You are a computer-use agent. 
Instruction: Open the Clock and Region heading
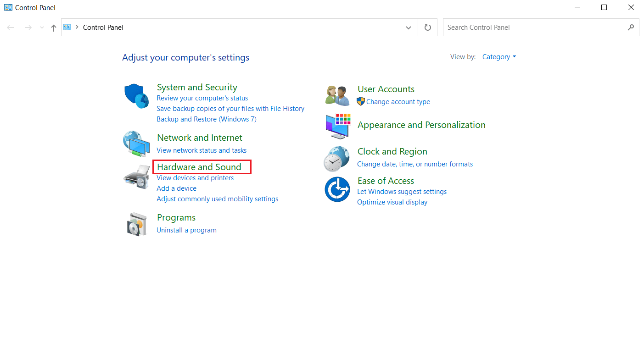coord(392,151)
